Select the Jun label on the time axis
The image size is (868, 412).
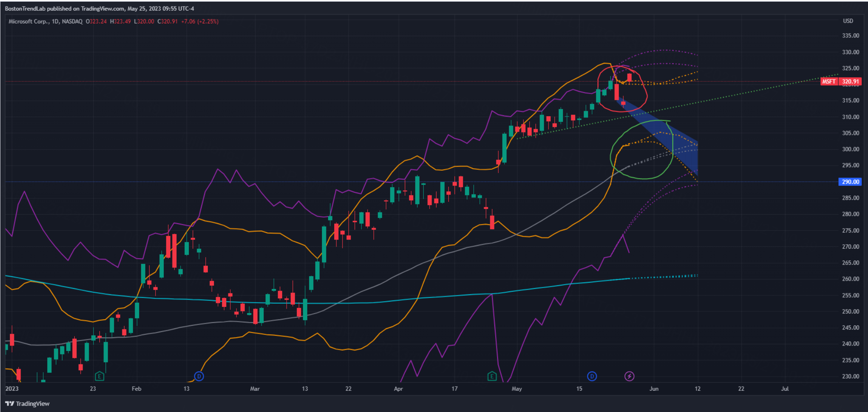[x=654, y=389]
